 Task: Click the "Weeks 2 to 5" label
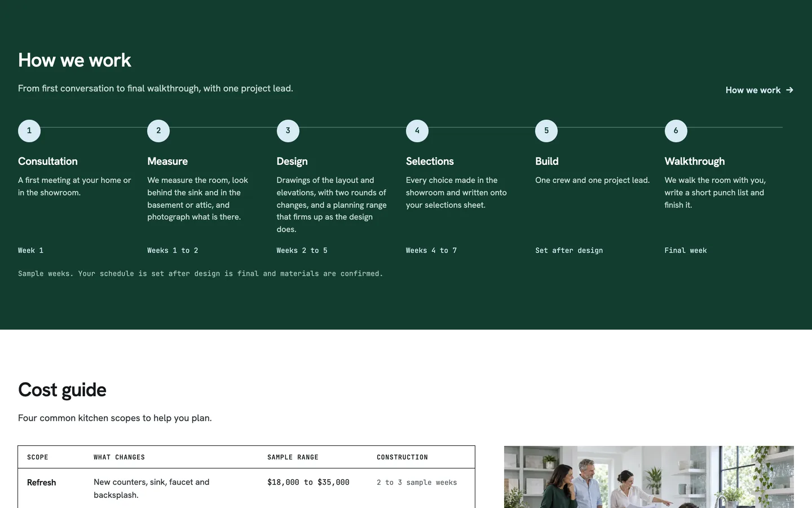coord(302,251)
